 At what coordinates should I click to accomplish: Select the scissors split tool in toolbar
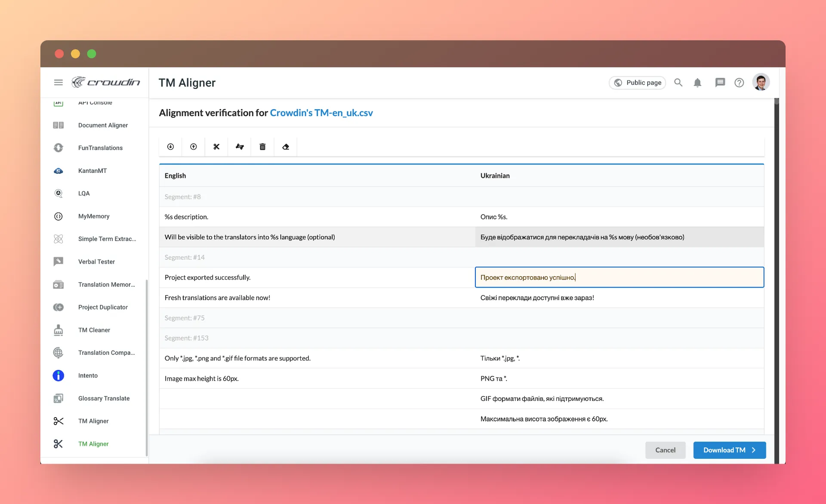[216, 147]
